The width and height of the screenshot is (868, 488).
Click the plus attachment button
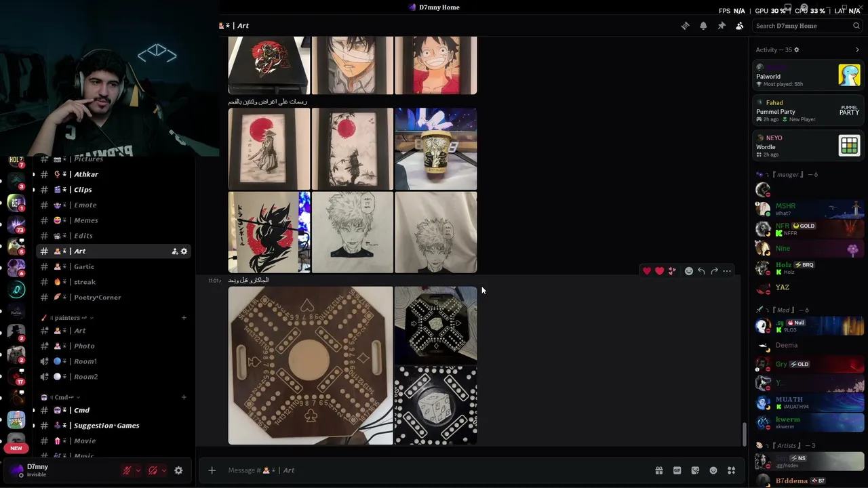coord(212,470)
